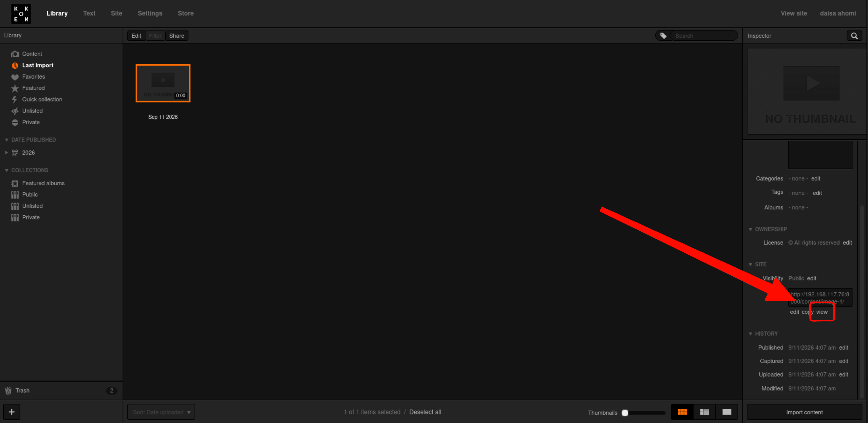868x423 pixels.
Task: Open the Content camera icon
Action: (15, 54)
